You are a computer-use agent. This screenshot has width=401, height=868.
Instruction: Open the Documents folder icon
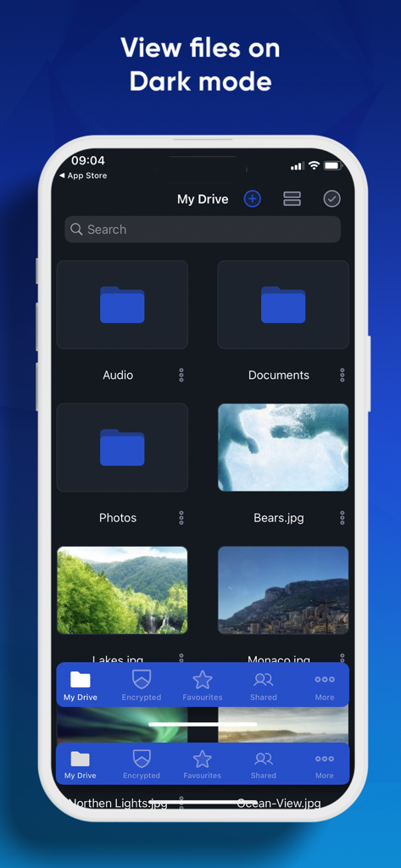[x=283, y=304]
